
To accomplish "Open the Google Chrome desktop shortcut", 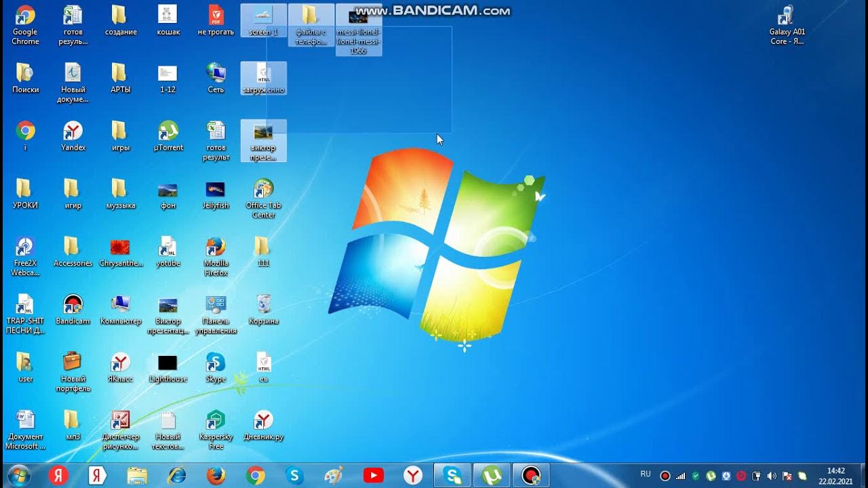I will point(25,25).
